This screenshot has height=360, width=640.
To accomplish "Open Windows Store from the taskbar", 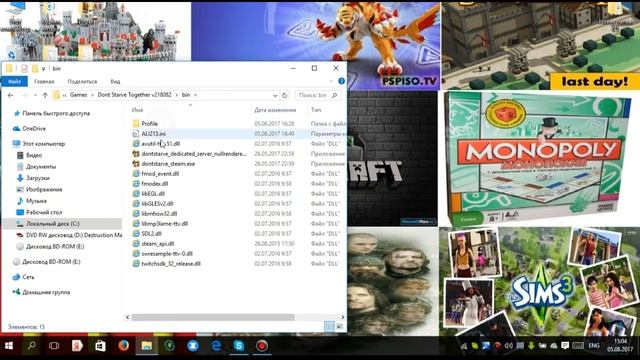I will tap(100, 346).
